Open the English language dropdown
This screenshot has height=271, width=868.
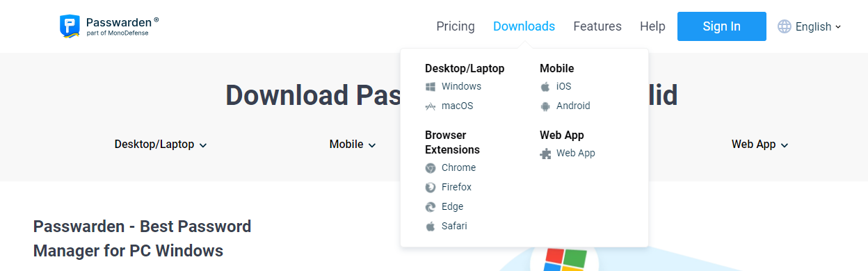tap(810, 26)
